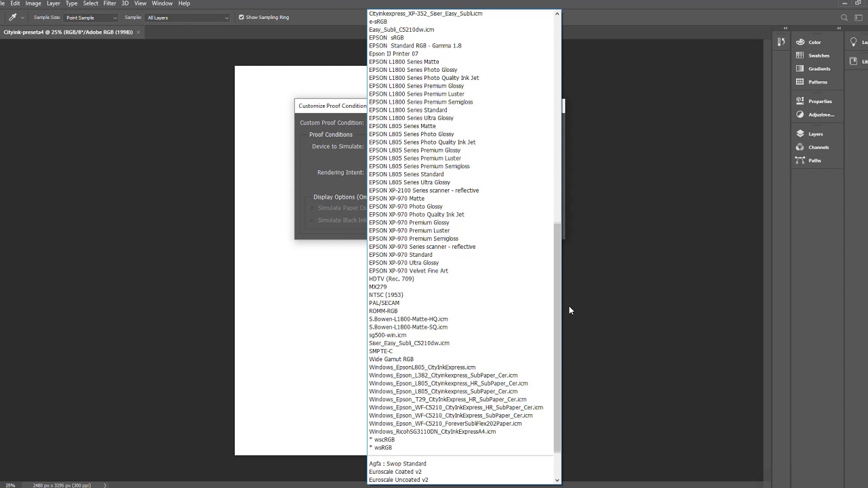Open the Patterns panel

812,82
